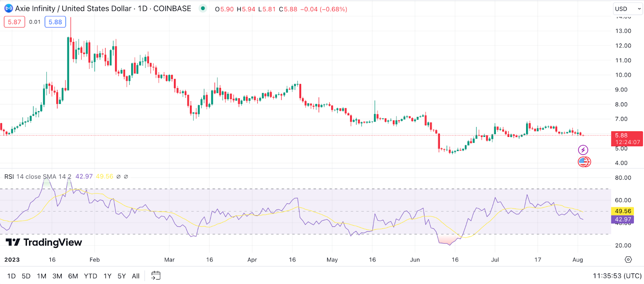Click the high price H5.94 value
This screenshot has height=284, width=644.
tap(246, 9)
